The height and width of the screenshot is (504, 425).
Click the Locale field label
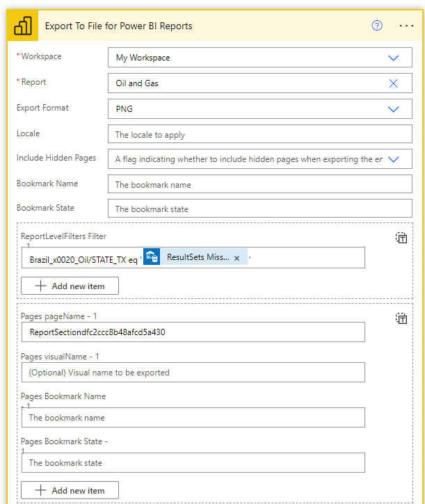(28, 133)
